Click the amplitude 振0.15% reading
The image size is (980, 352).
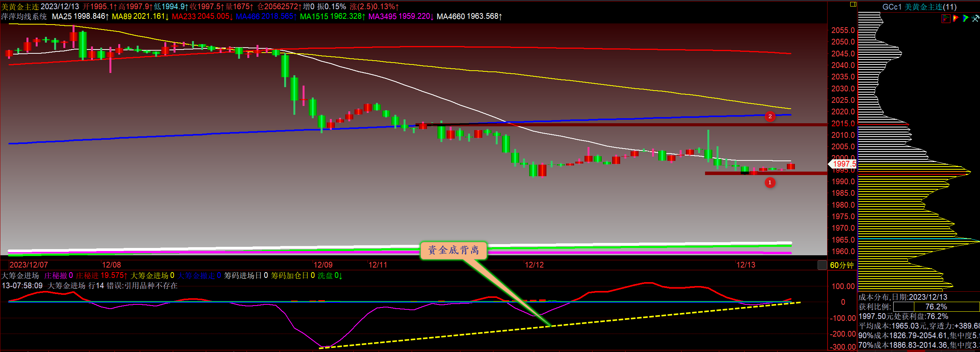(331, 7)
